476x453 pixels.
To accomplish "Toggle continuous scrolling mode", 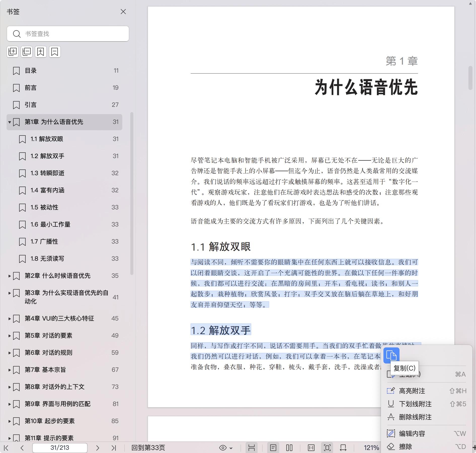I will click(252, 448).
